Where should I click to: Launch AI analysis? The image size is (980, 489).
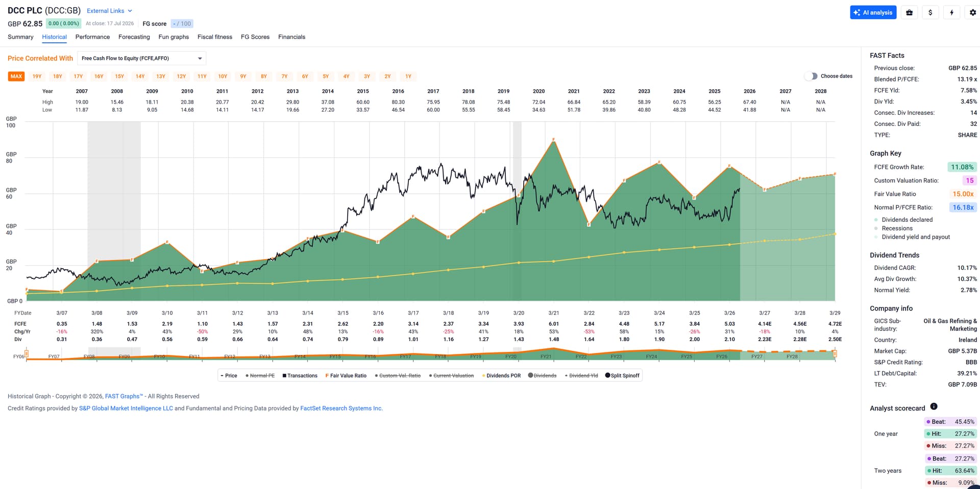pyautogui.click(x=873, y=13)
